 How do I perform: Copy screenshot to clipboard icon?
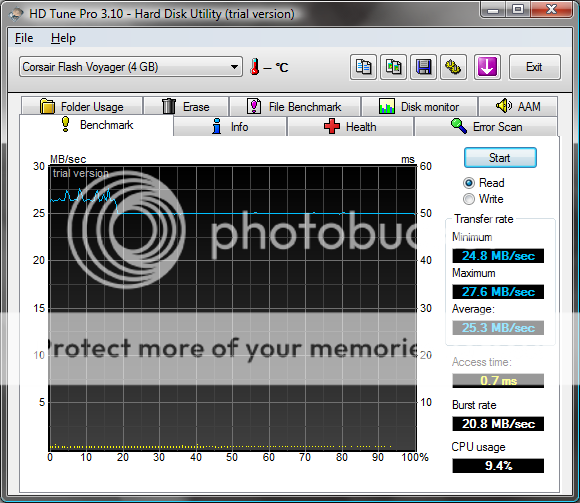tap(394, 67)
